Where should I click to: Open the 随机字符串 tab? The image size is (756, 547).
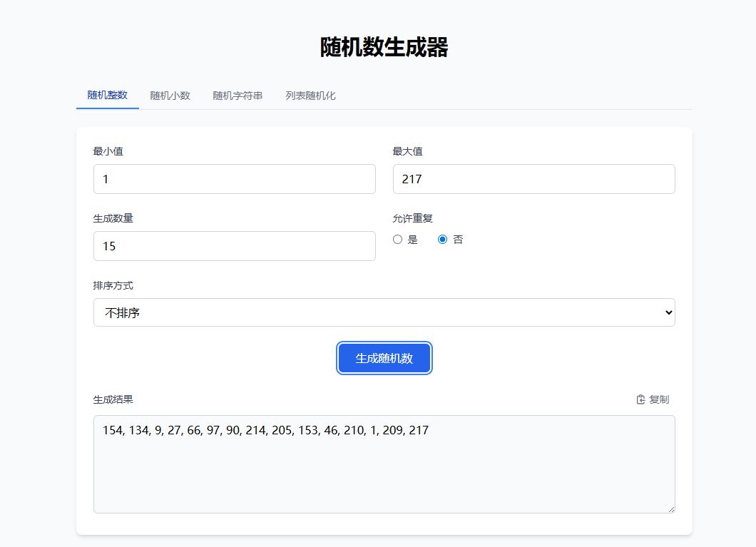[x=237, y=96]
